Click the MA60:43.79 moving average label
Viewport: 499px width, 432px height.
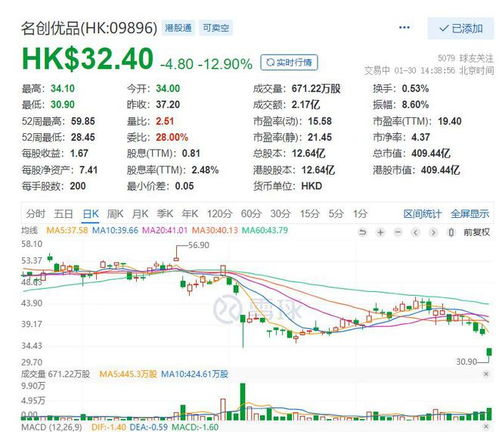[x=265, y=230]
